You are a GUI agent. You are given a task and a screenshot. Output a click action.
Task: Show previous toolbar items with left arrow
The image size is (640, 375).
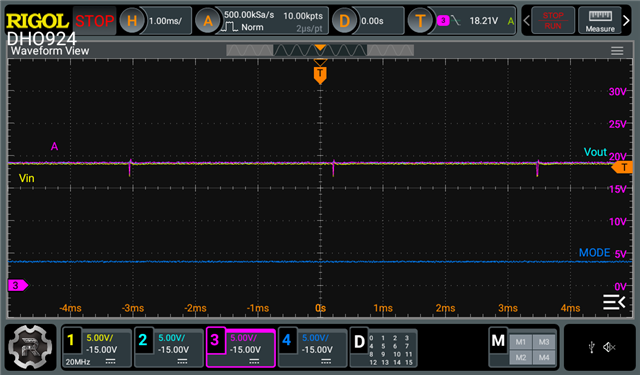pyautogui.click(x=527, y=20)
